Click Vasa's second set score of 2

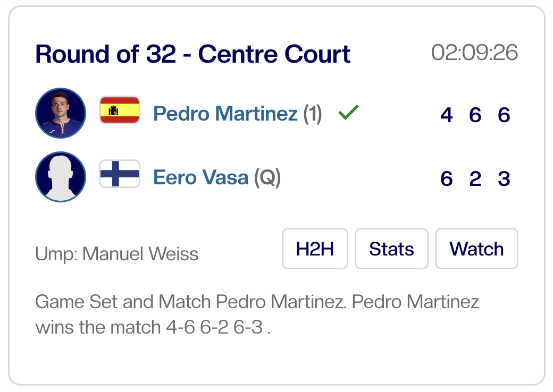(x=475, y=178)
